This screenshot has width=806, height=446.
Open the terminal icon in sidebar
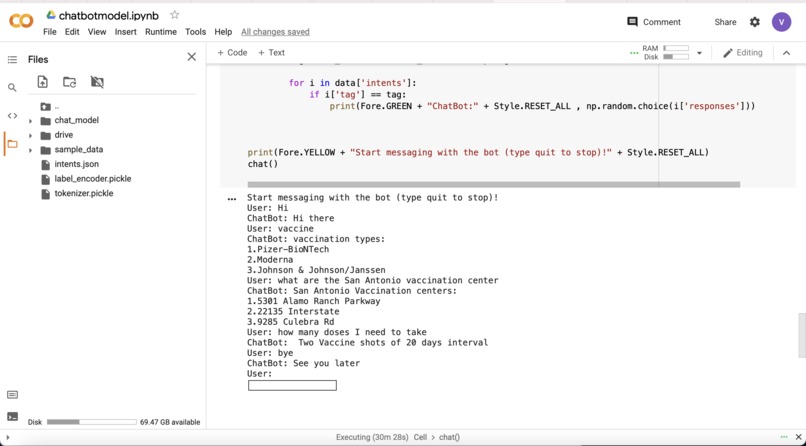12,417
